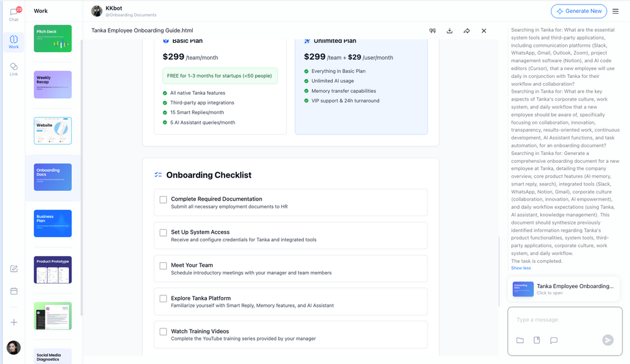Collapse search text with Show less
The height and width of the screenshot is (364, 630).
point(521,268)
